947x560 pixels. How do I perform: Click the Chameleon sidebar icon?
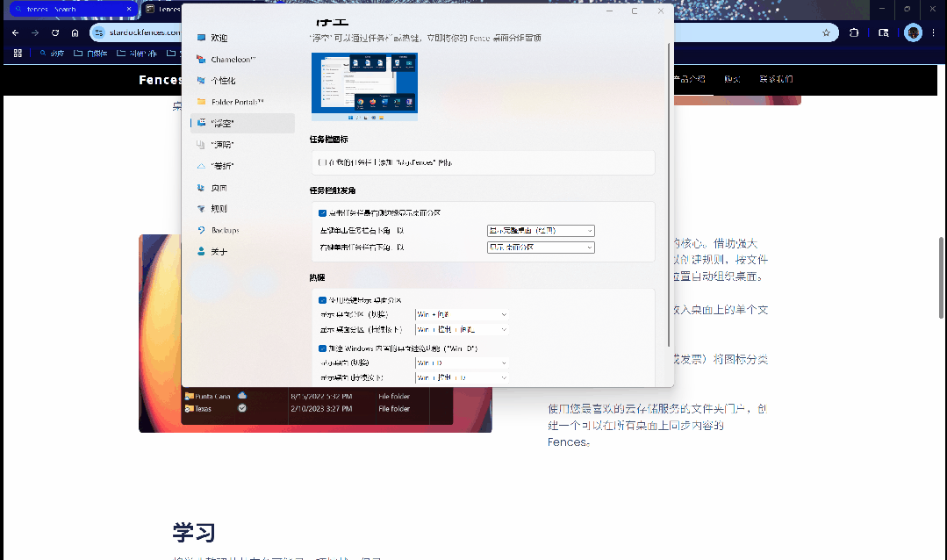click(x=201, y=59)
